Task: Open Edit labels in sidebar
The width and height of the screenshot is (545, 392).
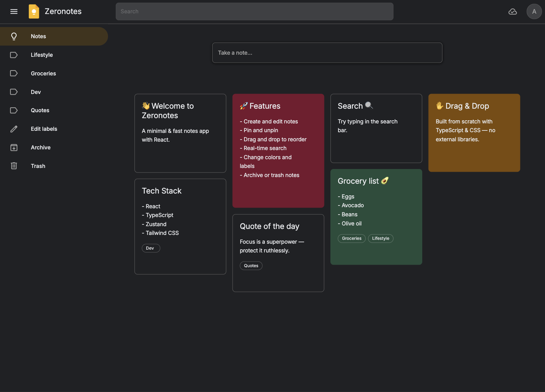Action: 54,129
